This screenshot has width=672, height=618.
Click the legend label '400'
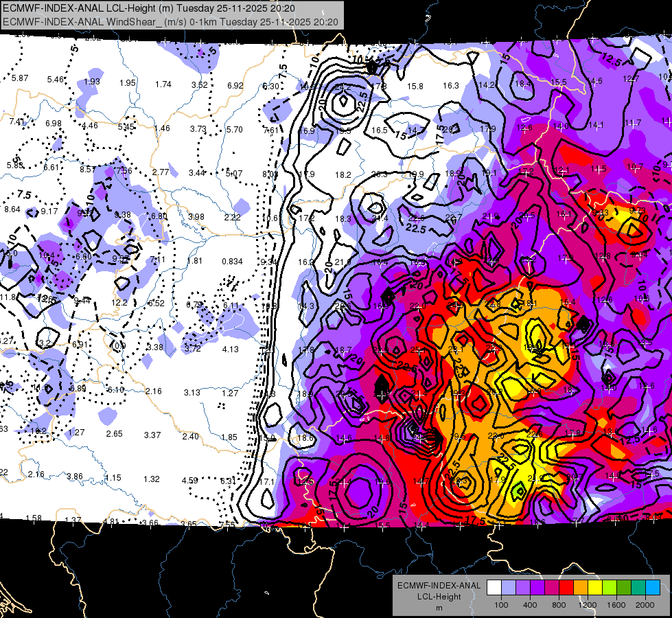coord(530,605)
